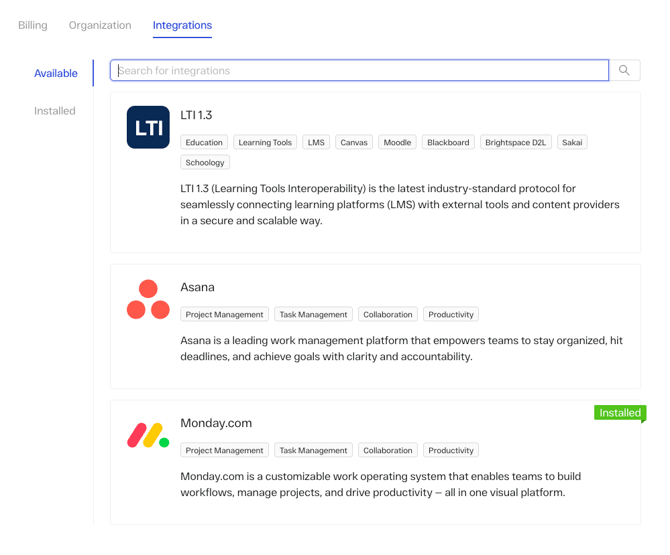
Task: Click Asana's Project Management tag
Action: tap(224, 315)
